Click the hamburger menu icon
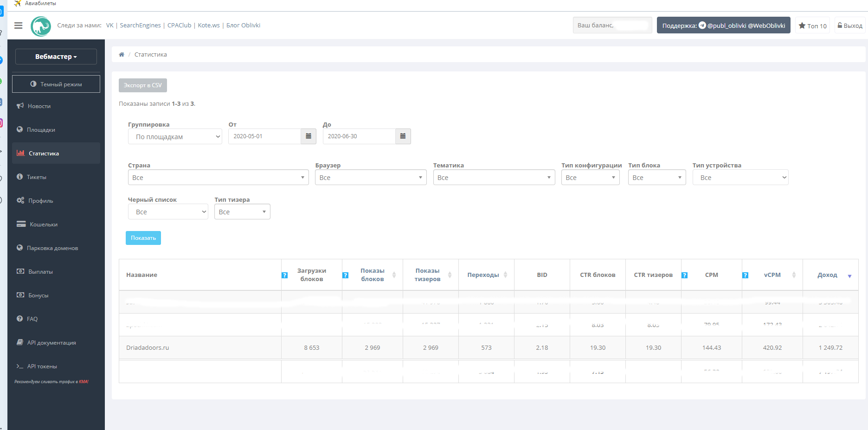868x430 pixels. pyautogui.click(x=19, y=26)
